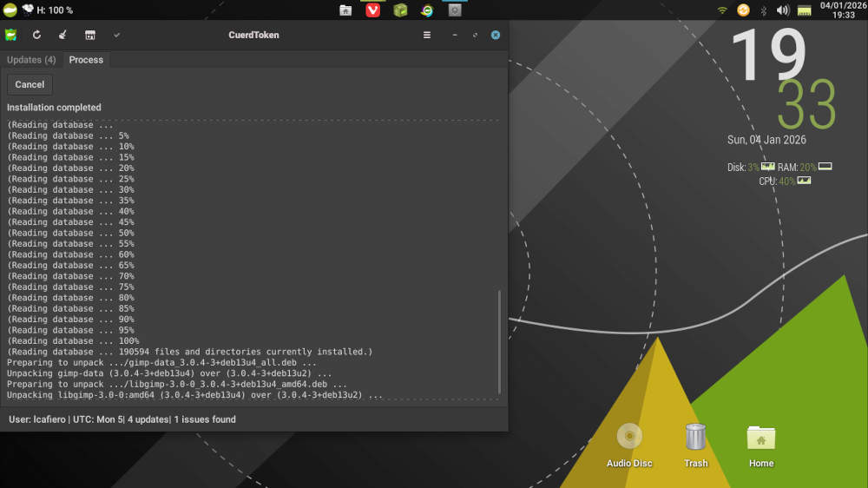Open the Home folder desktop icon
Image resolution: width=868 pixels, height=488 pixels.
pos(761,445)
